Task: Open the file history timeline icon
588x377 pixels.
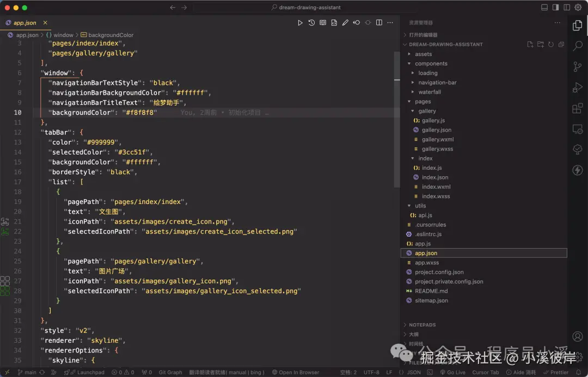Action: pos(311,23)
